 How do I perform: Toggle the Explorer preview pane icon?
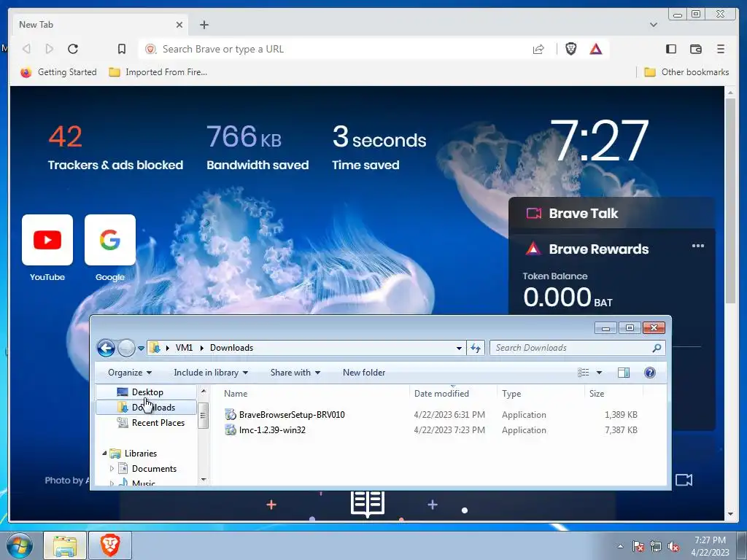point(624,373)
